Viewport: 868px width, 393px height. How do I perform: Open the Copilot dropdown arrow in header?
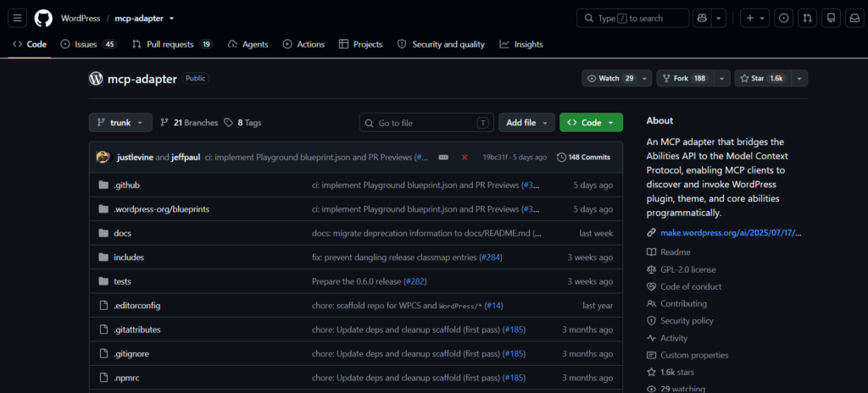pos(719,19)
